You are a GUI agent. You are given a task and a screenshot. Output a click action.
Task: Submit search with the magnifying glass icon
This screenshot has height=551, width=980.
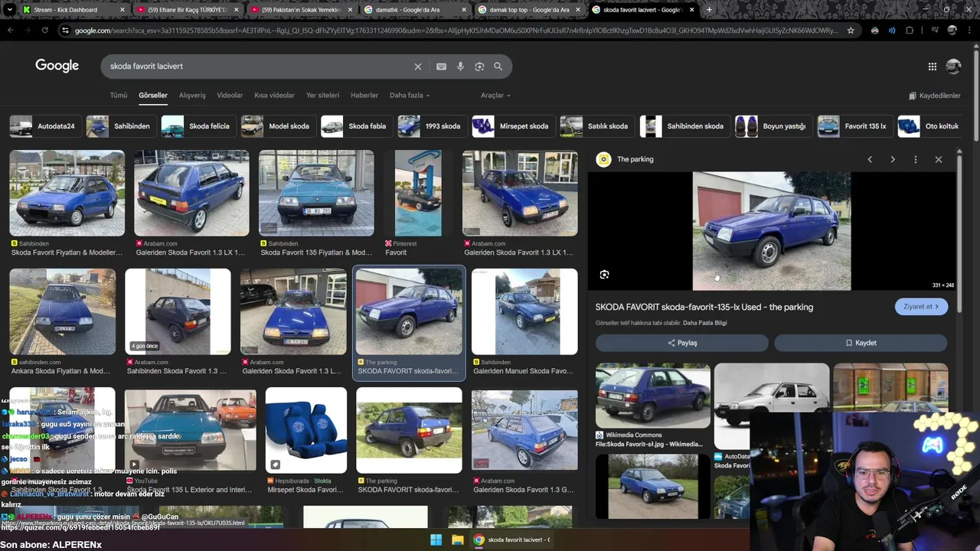pos(498,67)
